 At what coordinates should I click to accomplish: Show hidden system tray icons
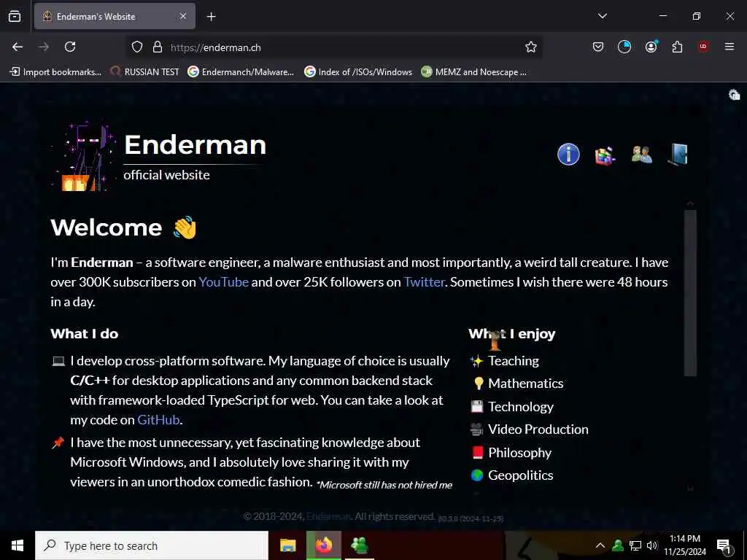(x=600, y=545)
